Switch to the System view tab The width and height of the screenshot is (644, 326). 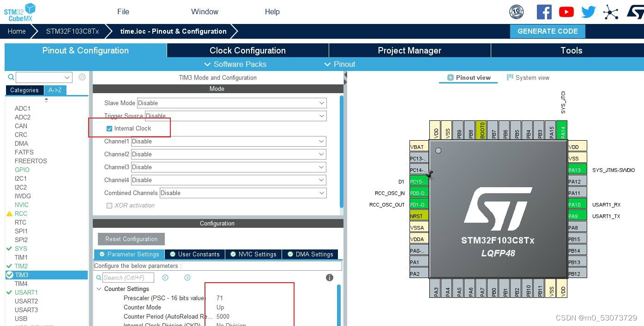pos(528,77)
